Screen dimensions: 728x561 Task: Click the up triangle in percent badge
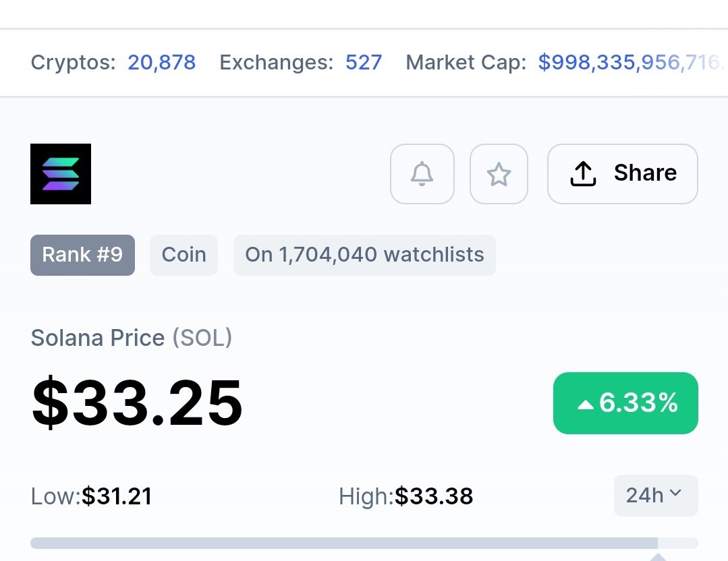(586, 405)
